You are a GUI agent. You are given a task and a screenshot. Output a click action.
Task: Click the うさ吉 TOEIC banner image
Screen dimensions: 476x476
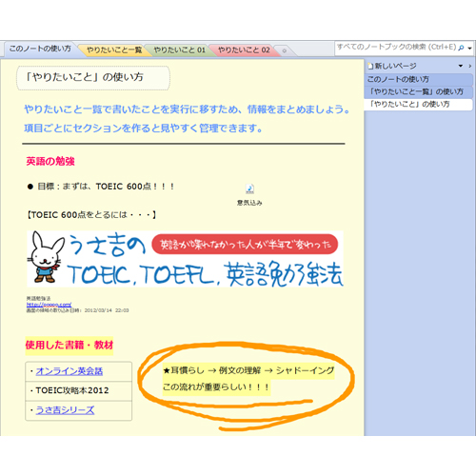pos(186,259)
